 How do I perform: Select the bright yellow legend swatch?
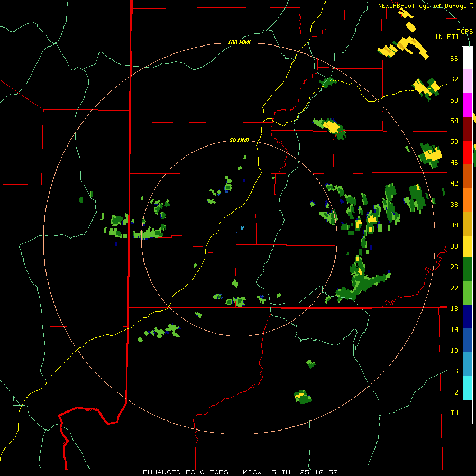pyautogui.click(x=467, y=246)
